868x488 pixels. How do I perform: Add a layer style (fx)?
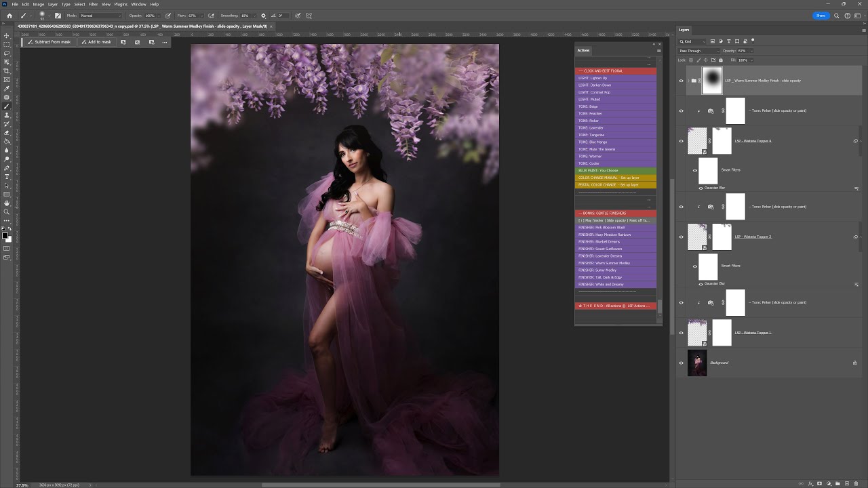(x=810, y=483)
